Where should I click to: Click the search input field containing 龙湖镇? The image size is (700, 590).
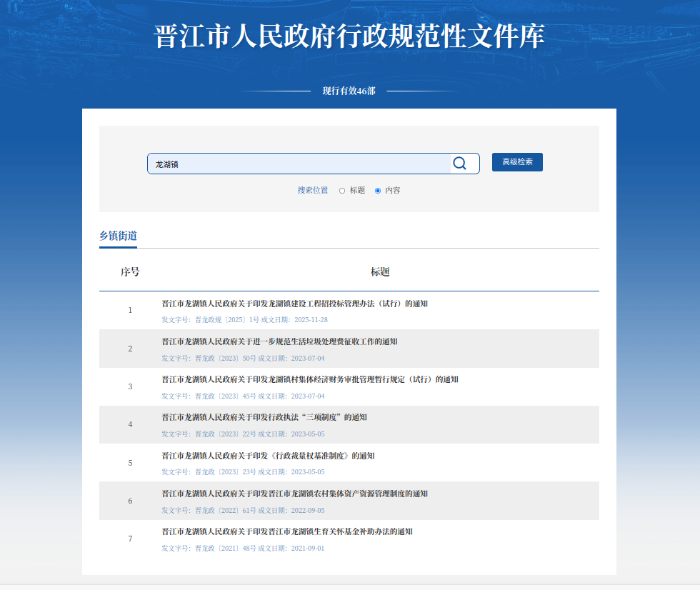click(300, 164)
